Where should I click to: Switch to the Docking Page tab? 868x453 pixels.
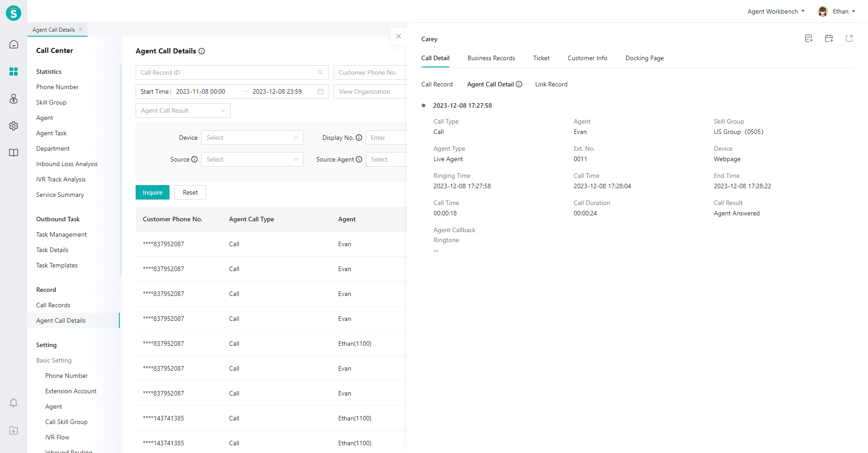pyautogui.click(x=645, y=58)
